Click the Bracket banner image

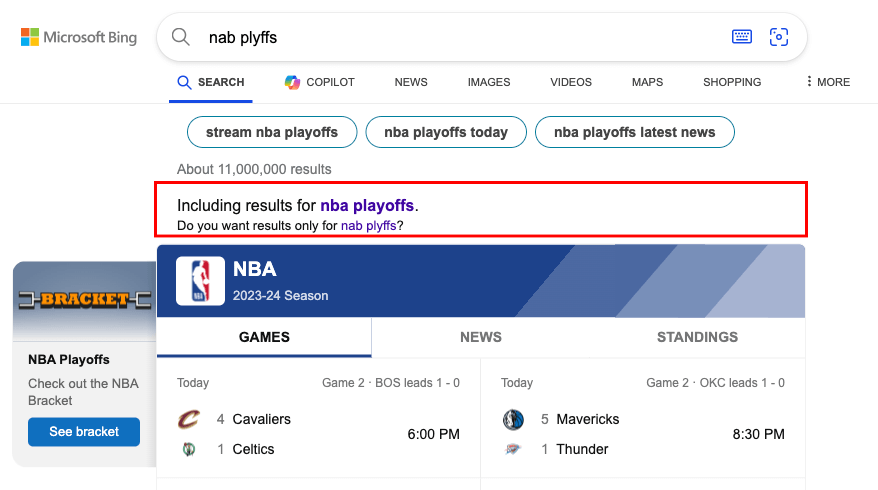tap(85, 301)
